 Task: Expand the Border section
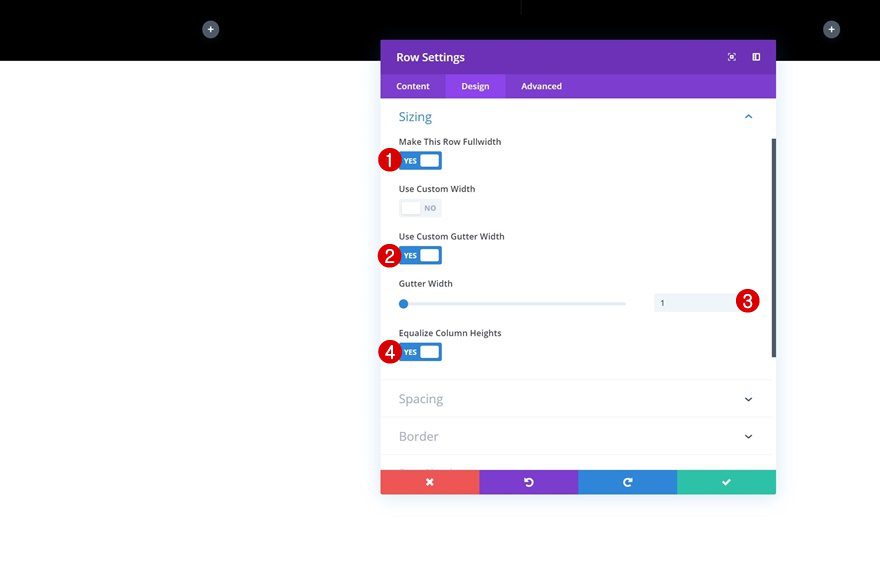[578, 436]
